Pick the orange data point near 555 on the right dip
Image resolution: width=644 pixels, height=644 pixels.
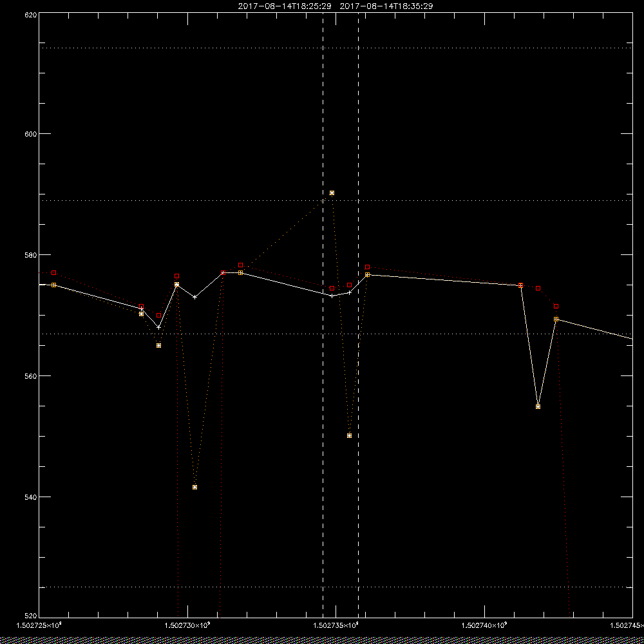coord(538,406)
